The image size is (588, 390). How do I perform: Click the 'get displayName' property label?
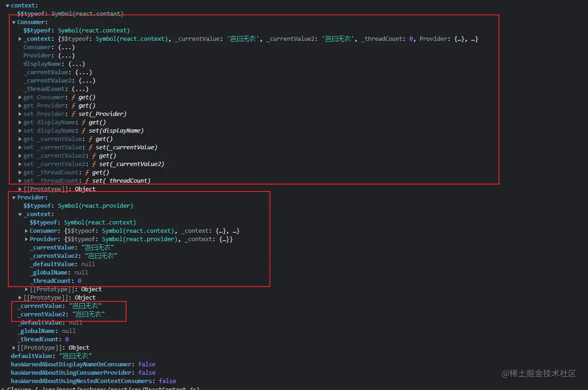point(50,122)
